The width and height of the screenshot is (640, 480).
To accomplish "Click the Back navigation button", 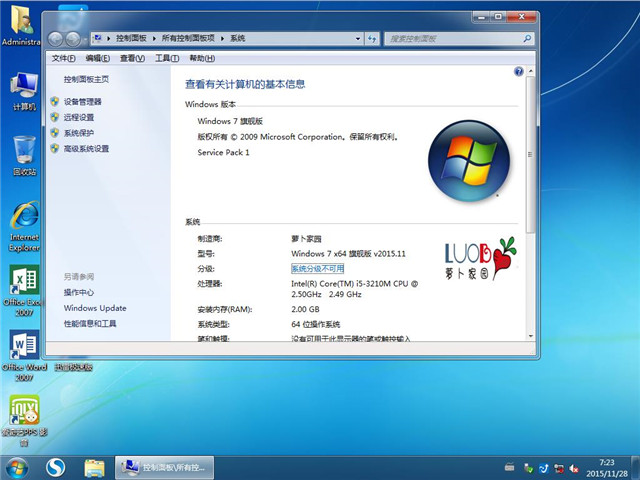I will click(56, 39).
